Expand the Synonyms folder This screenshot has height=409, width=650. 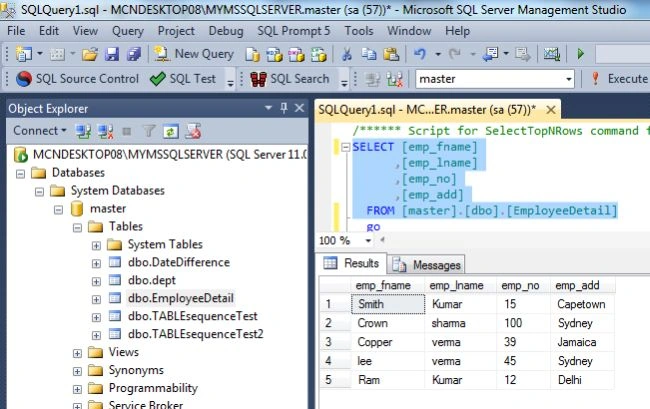78,371
